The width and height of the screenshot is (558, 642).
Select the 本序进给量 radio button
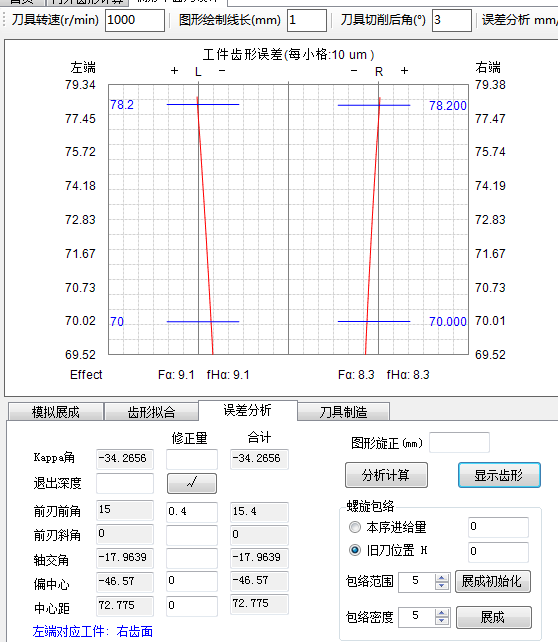[355, 527]
